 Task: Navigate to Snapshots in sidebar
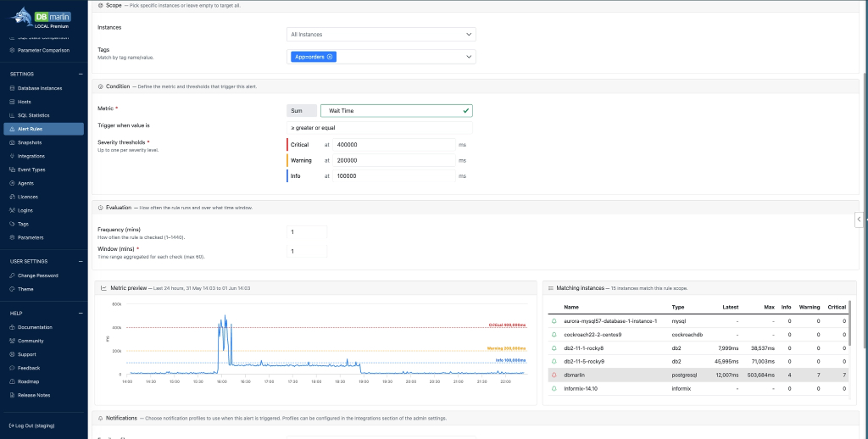30,142
